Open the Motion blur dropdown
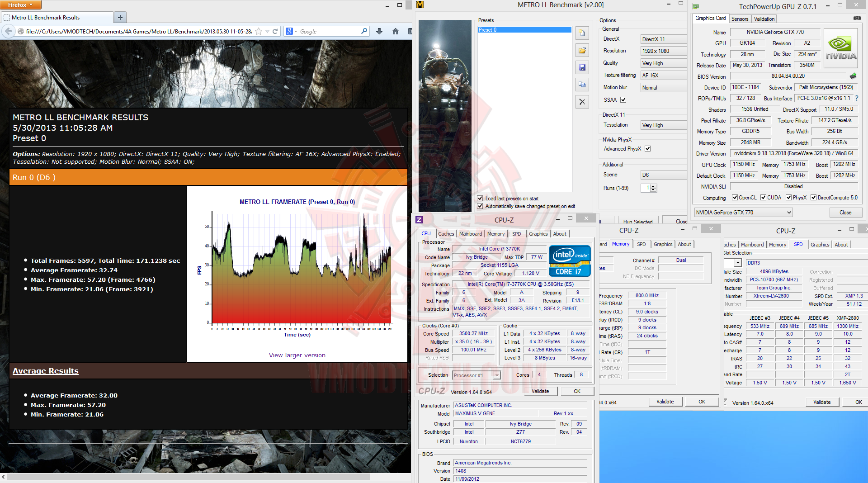Viewport: 868px width, 483px height. click(664, 88)
